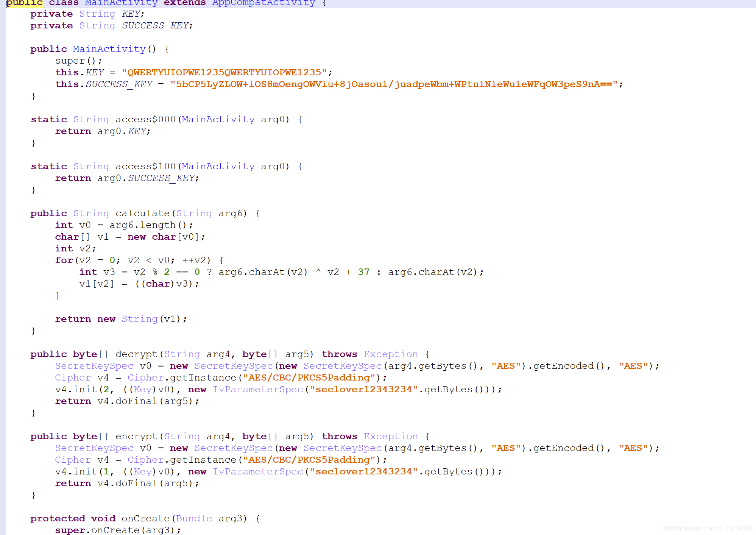Click the KEY string literal "QWERTYUIOPWE1235QWERTYUIOPWE1235"
756x535 pixels.
[224, 72]
